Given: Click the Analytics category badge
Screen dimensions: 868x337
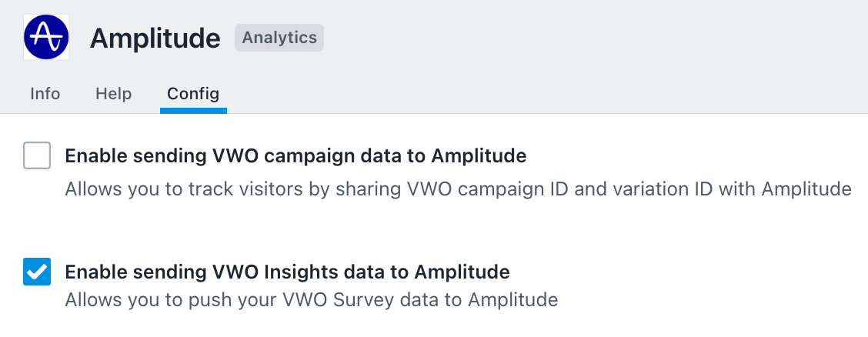Looking at the screenshot, I should 279,38.
